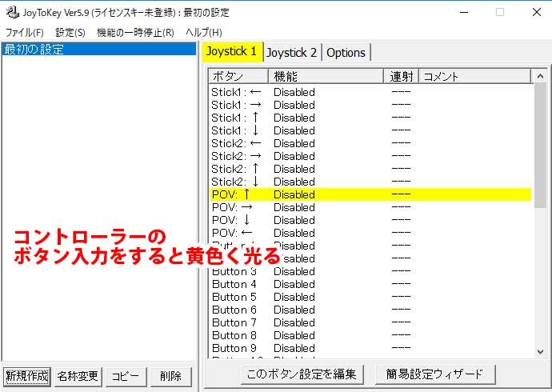Click the このボタン設定を編集 button
Screen dimensions: 552x392
click(302, 374)
